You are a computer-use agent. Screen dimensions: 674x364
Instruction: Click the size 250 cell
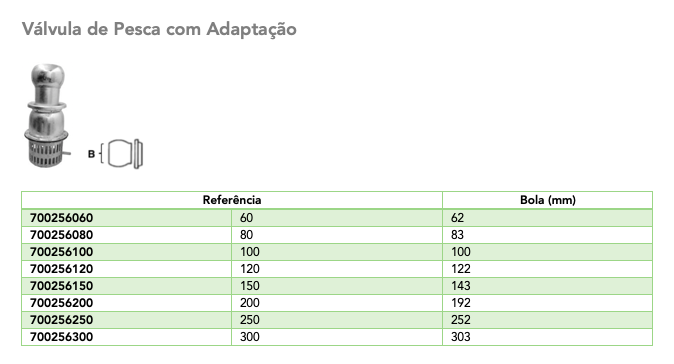point(337,320)
